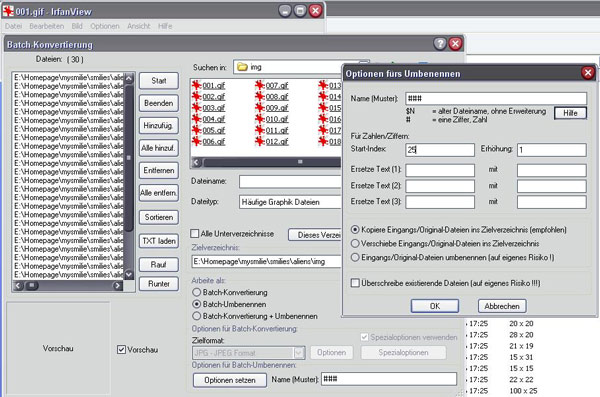Click the Start button
The height and width of the screenshot is (397, 600).
(x=158, y=80)
